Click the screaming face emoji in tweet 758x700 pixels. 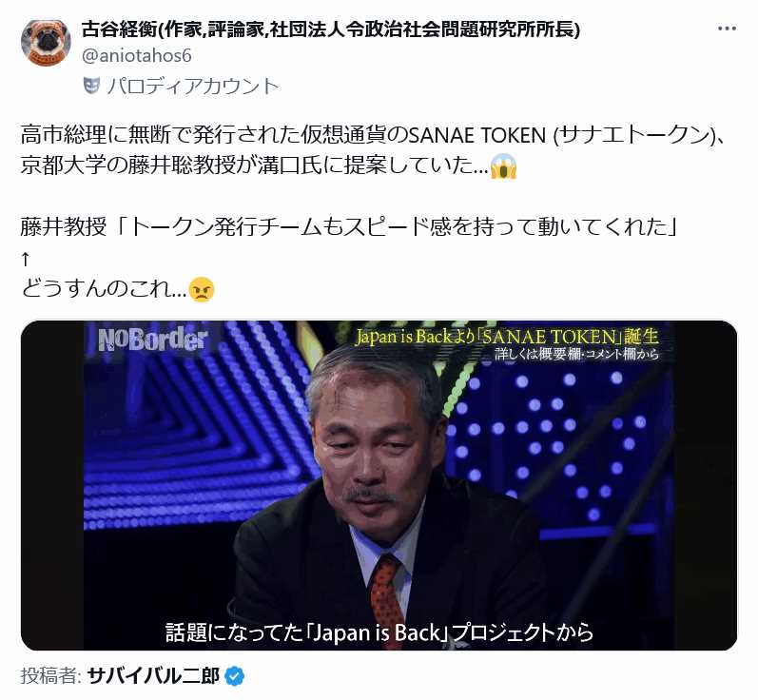tap(504, 166)
